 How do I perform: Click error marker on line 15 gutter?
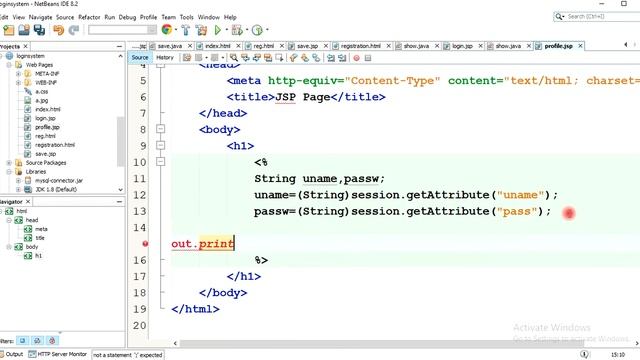145,244
